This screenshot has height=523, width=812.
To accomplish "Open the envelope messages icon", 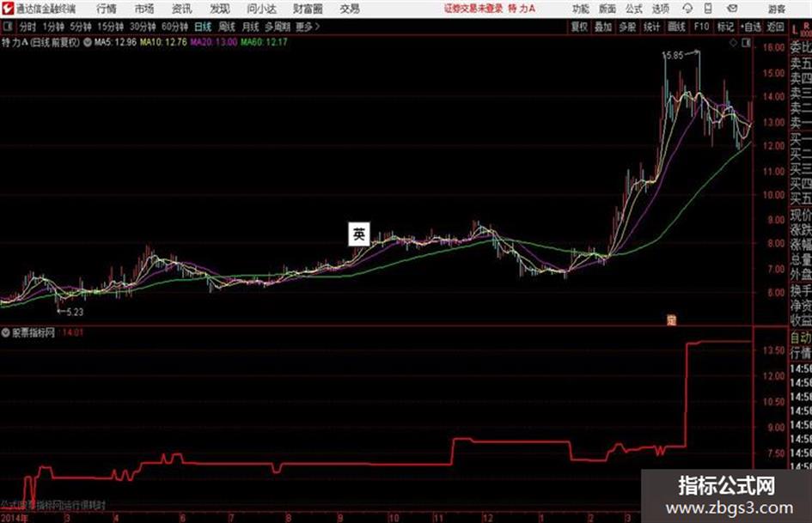I will [x=732, y=9].
